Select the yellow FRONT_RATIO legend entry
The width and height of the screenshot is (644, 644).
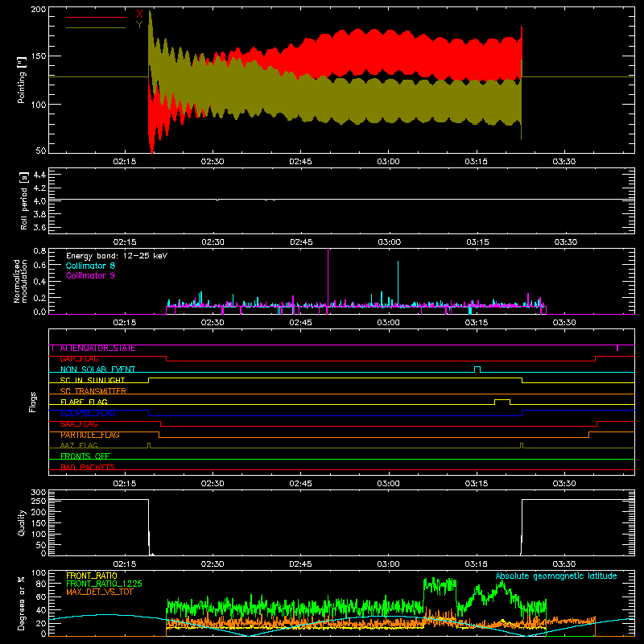[92, 576]
